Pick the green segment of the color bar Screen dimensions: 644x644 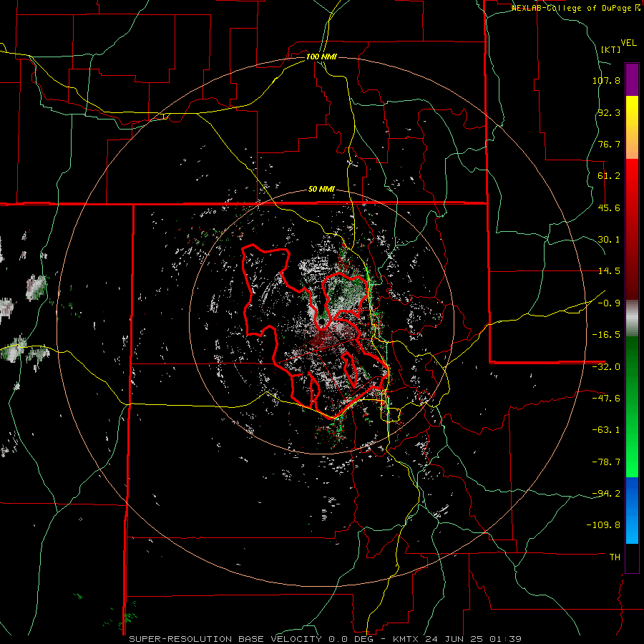pyautogui.click(x=632, y=406)
